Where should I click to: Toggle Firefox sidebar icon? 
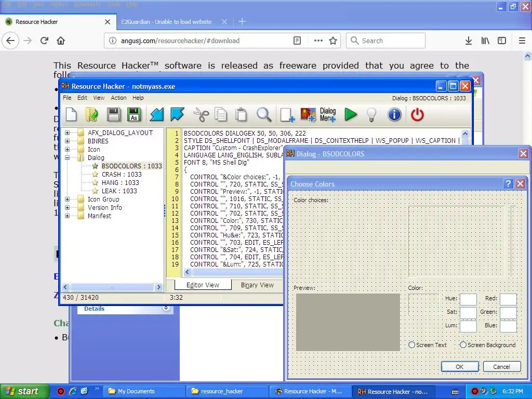click(x=502, y=41)
